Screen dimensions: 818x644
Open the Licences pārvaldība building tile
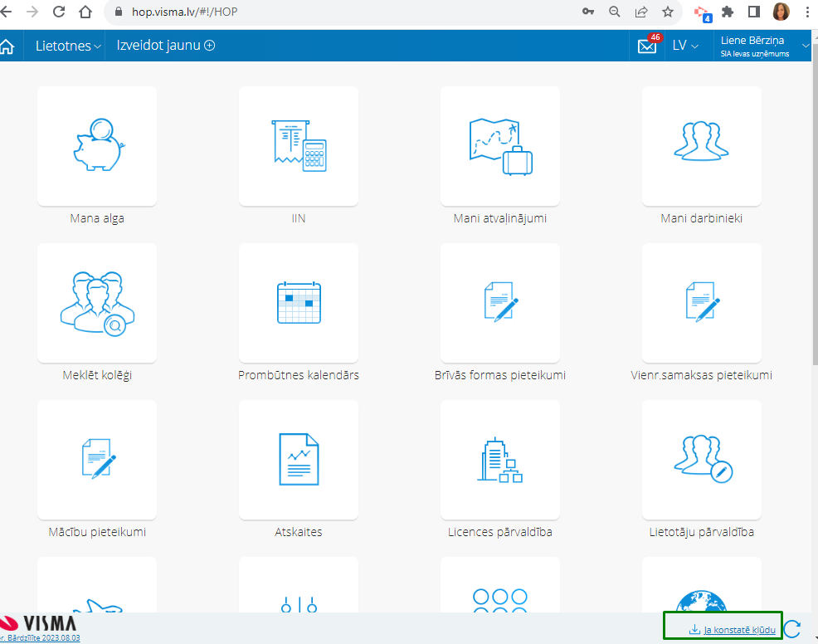[499, 460]
